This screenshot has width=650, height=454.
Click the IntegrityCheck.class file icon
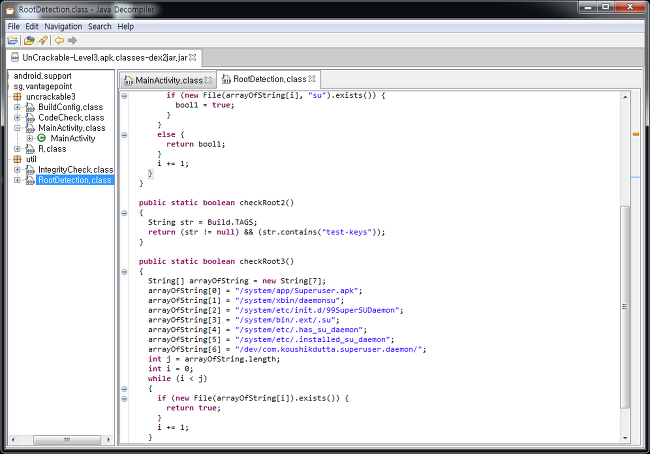(30, 170)
